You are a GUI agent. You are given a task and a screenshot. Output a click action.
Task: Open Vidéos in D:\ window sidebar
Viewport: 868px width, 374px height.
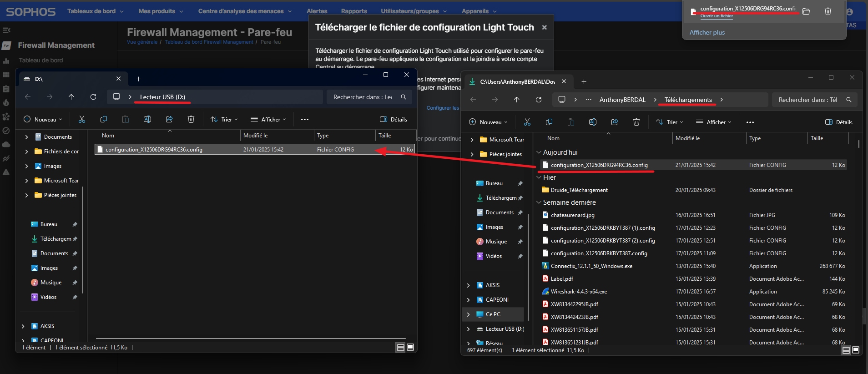point(49,297)
